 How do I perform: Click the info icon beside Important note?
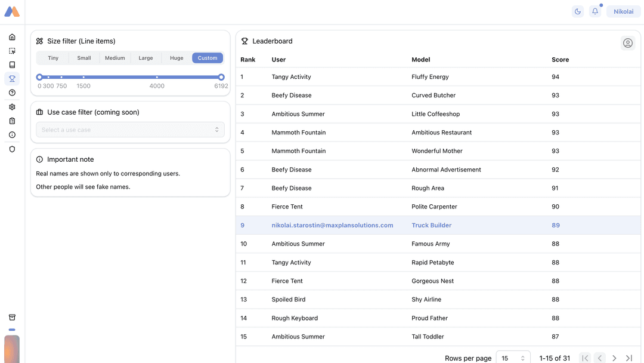pos(39,159)
